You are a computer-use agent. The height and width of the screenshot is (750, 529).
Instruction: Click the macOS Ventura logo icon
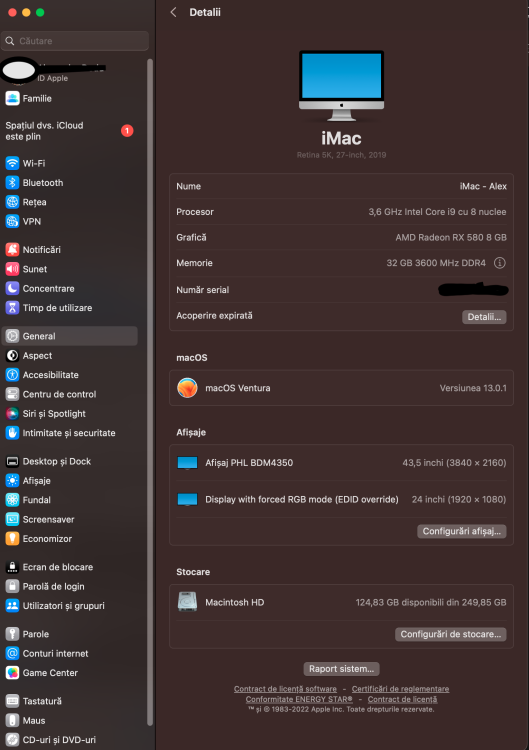[187, 388]
